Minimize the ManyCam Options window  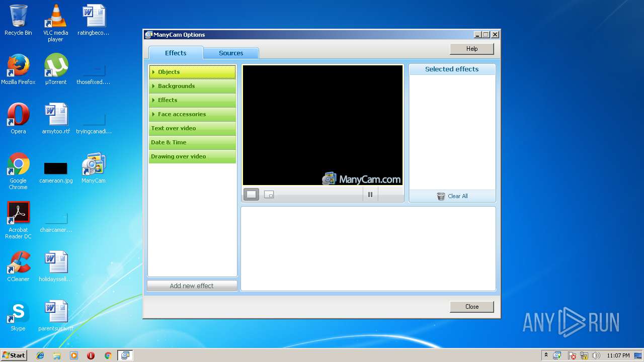(477, 35)
